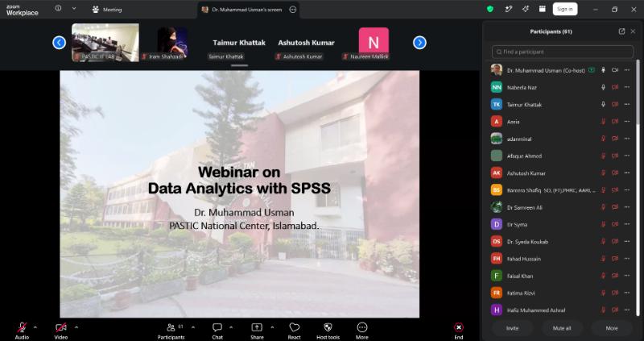
Task: Open the AI Companion sparkle icon
Action: pos(526,9)
